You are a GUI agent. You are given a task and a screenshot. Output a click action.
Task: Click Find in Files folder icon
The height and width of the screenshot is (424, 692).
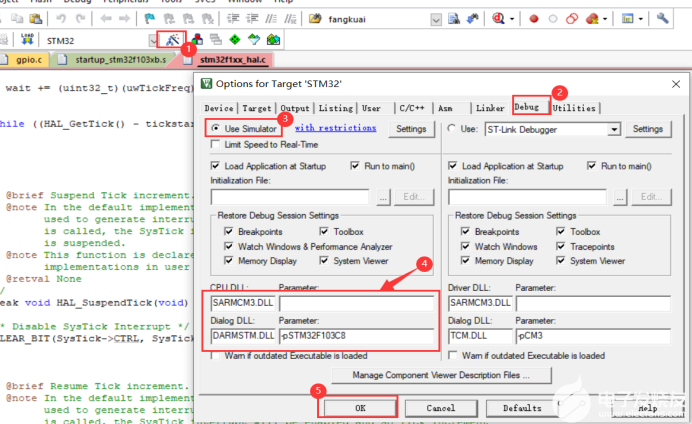point(315,19)
